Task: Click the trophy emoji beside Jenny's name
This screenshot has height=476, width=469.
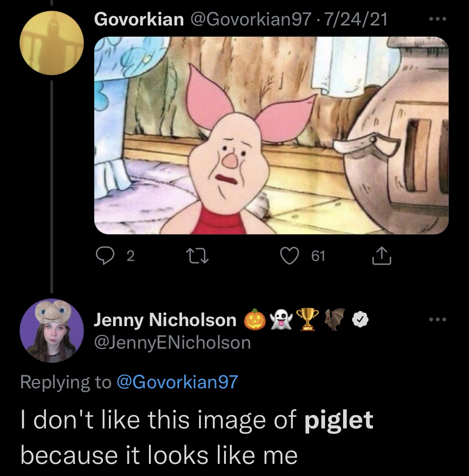Action: pyautogui.click(x=307, y=320)
